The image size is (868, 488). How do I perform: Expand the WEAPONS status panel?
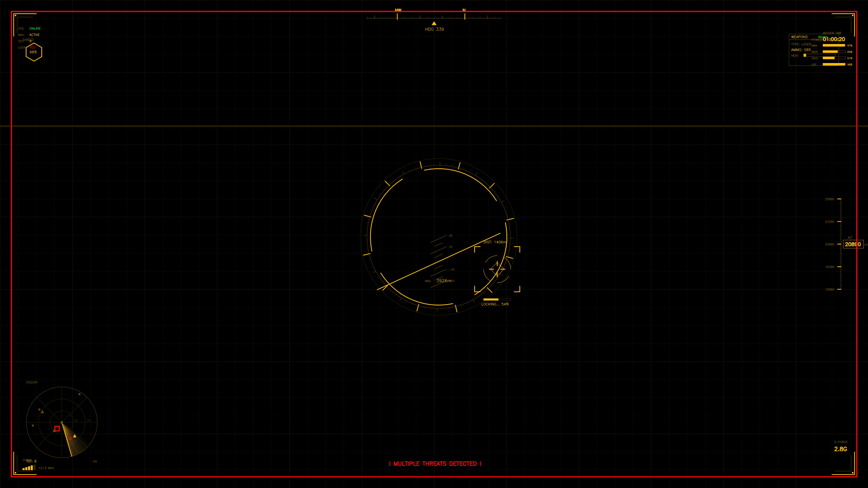point(799,37)
